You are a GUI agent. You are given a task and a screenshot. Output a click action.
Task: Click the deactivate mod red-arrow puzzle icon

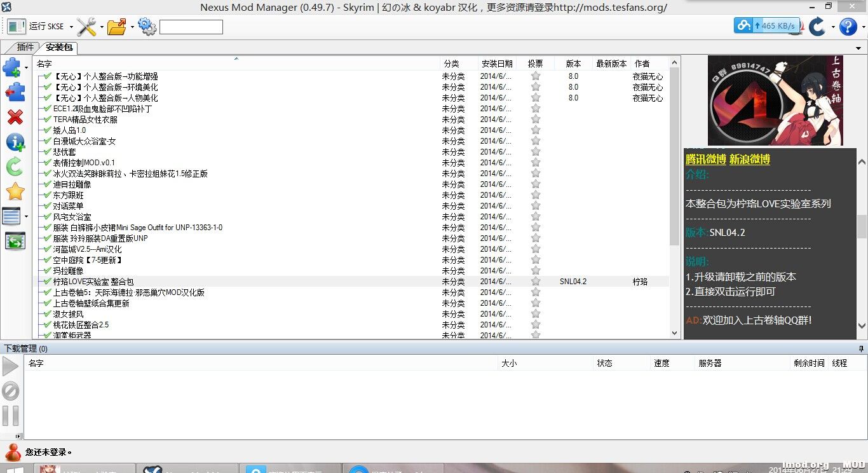pyautogui.click(x=15, y=92)
